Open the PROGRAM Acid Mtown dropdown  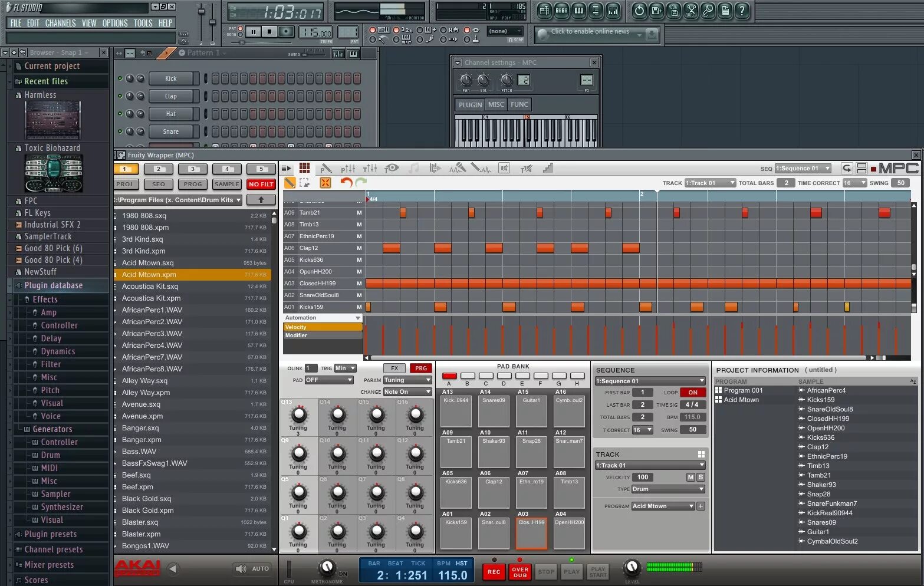tap(663, 506)
